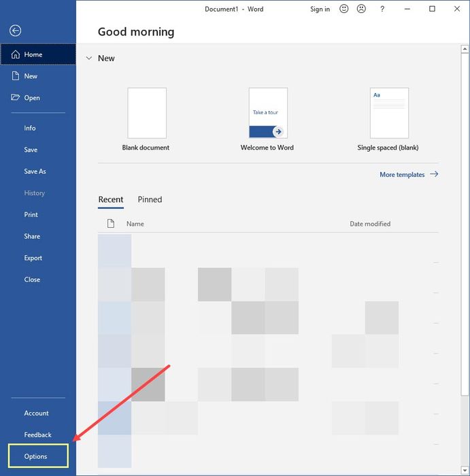Image resolution: width=470 pixels, height=476 pixels.
Task: Open the Welcome to Word template
Action: point(268,113)
